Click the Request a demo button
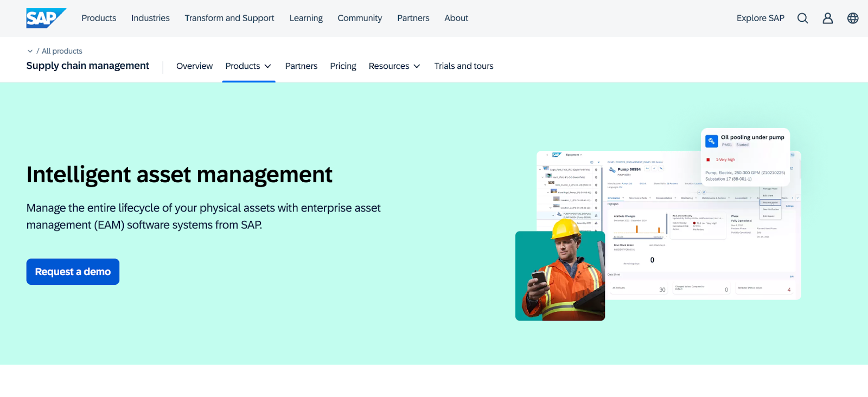Viewport: 868px width, 397px height. (73, 272)
